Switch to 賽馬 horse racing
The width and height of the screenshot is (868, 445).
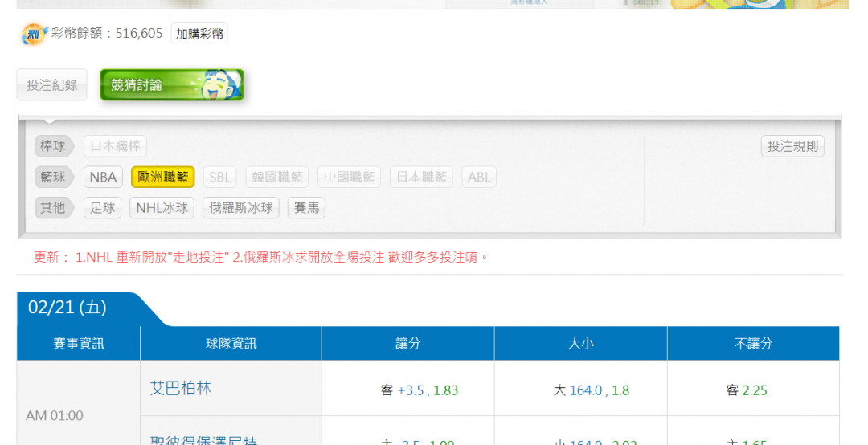click(306, 208)
